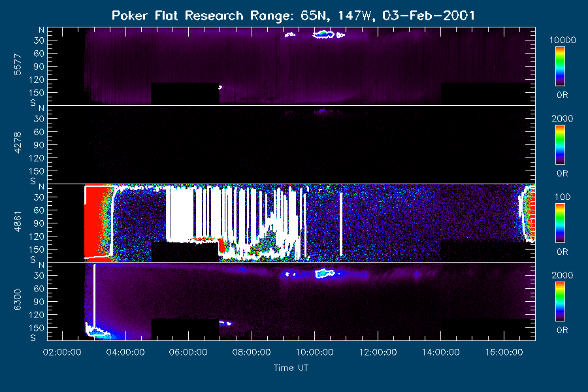588x392 pixels.
Task: Pick the 6300 panel rainbow color bar
Action: 561,302
